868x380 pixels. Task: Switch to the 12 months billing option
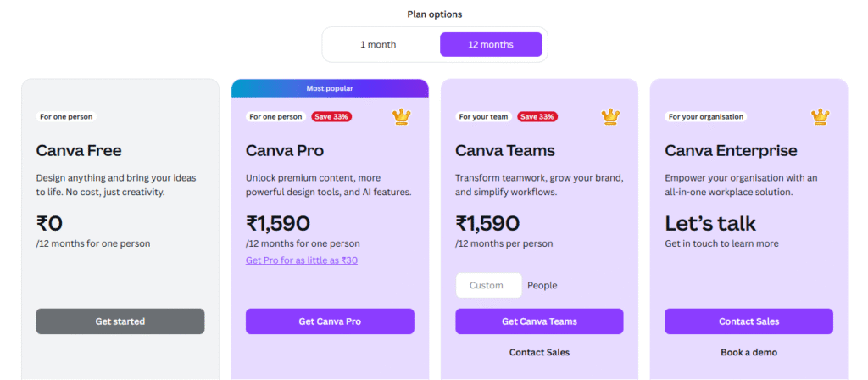pyautogui.click(x=491, y=44)
